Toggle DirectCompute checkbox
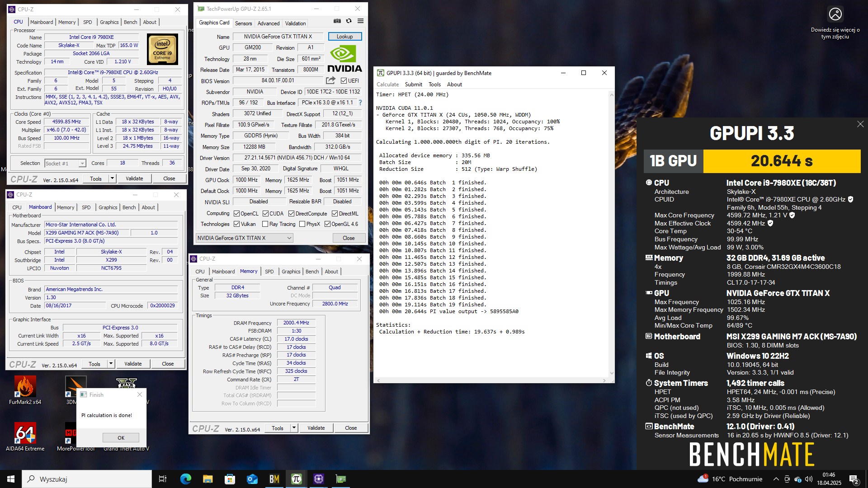Viewport: 868px width, 488px height. [291, 214]
